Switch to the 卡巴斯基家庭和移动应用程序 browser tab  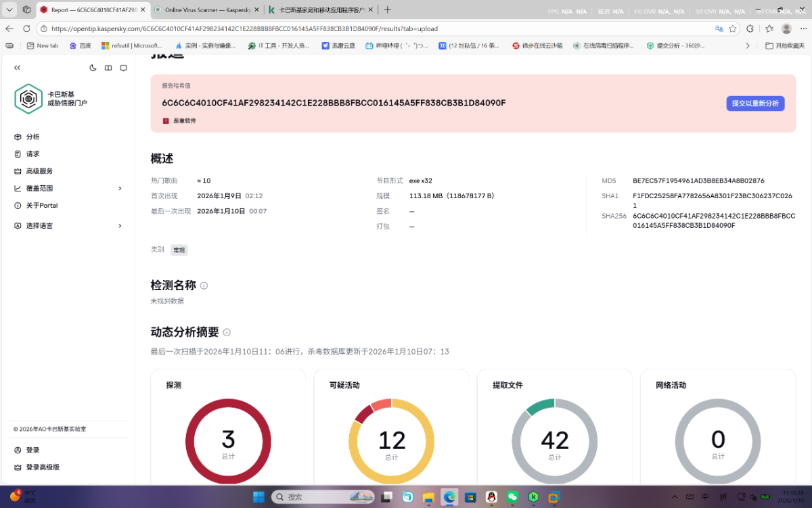[x=320, y=10]
